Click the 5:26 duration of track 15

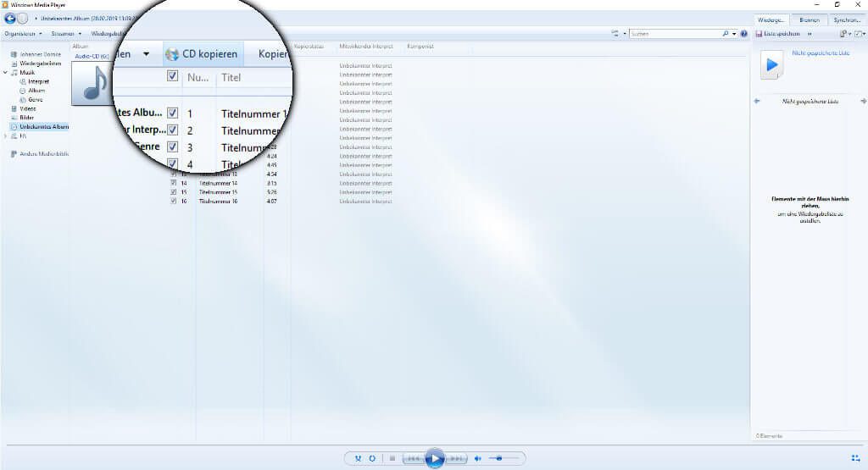[x=271, y=192]
